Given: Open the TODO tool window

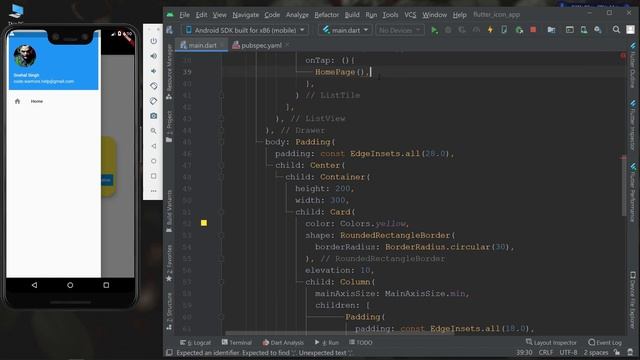Looking at the screenshot, I should 361,342.
